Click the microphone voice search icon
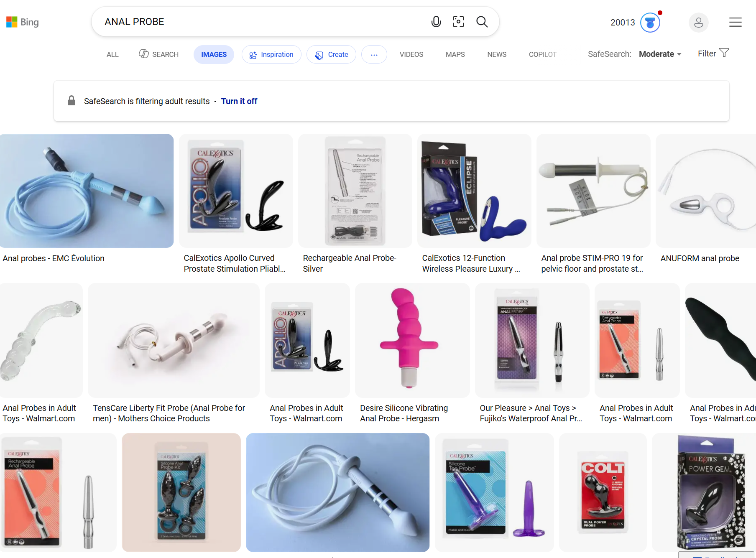 [x=436, y=22]
